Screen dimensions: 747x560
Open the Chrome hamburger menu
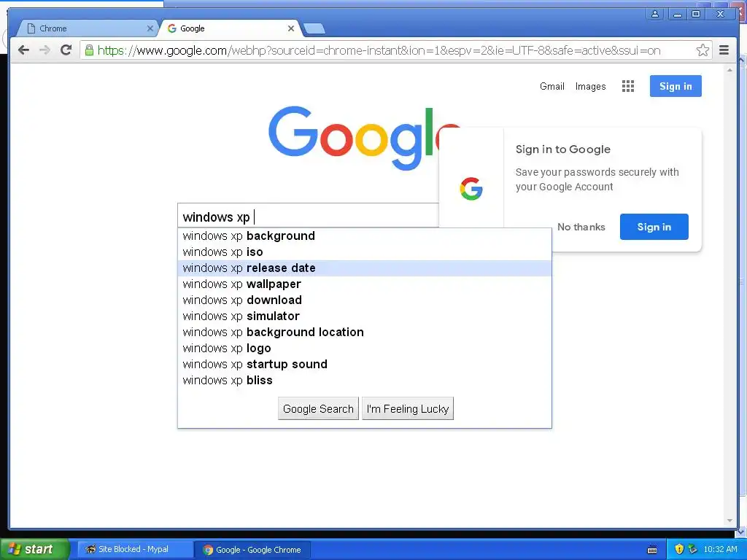(x=724, y=50)
